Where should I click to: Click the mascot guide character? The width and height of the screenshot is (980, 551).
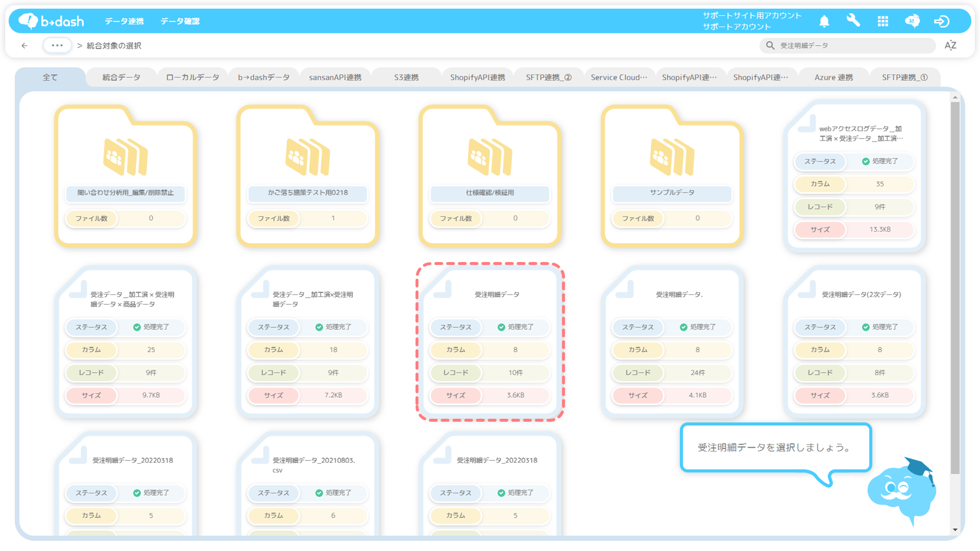click(x=902, y=491)
